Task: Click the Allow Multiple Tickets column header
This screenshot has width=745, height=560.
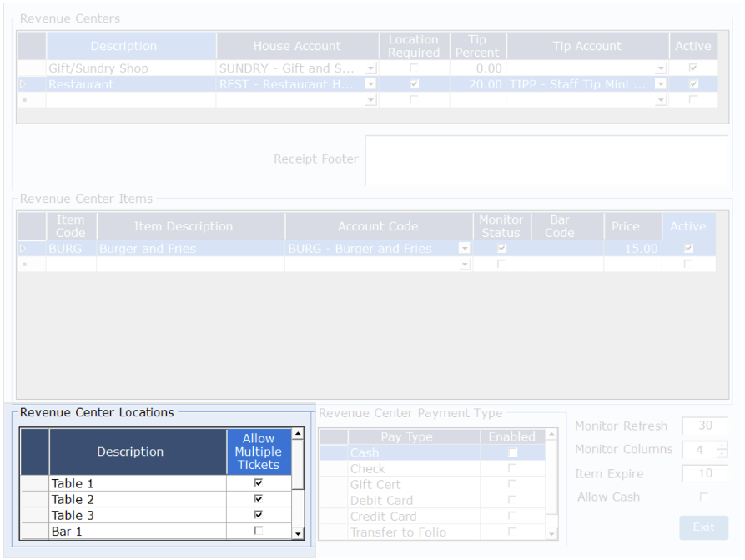Action: pos(258,452)
